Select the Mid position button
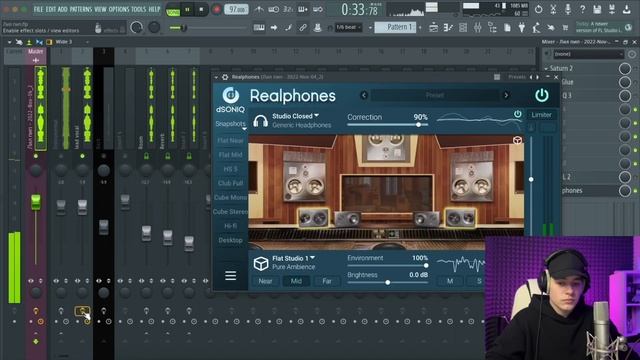 click(296, 281)
